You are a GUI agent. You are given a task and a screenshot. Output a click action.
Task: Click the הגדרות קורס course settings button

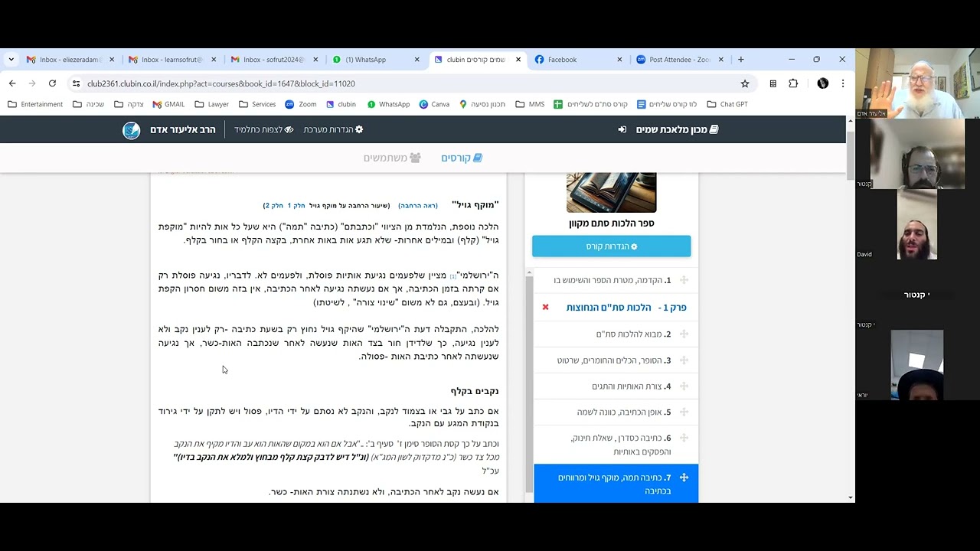611,246
